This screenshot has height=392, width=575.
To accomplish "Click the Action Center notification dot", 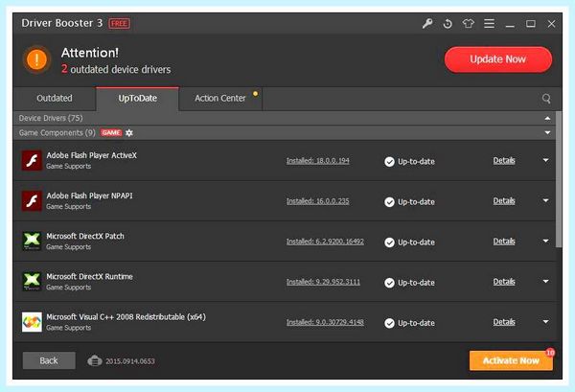I will tap(255, 94).
